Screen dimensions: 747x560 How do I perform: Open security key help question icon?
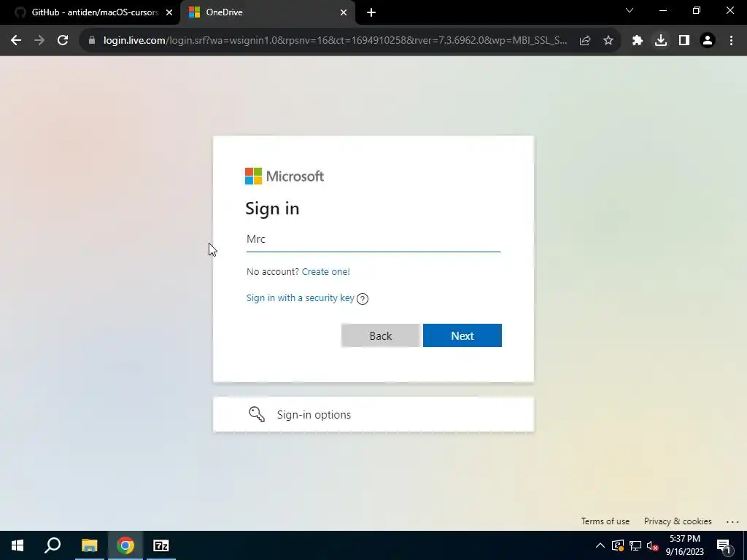coord(363,298)
